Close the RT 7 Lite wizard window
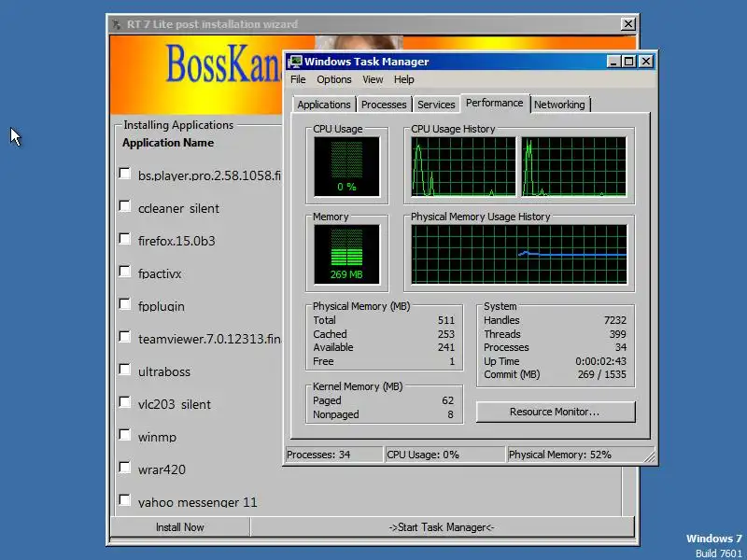The width and height of the screenshot is (747, 560). tap(627, 24)
